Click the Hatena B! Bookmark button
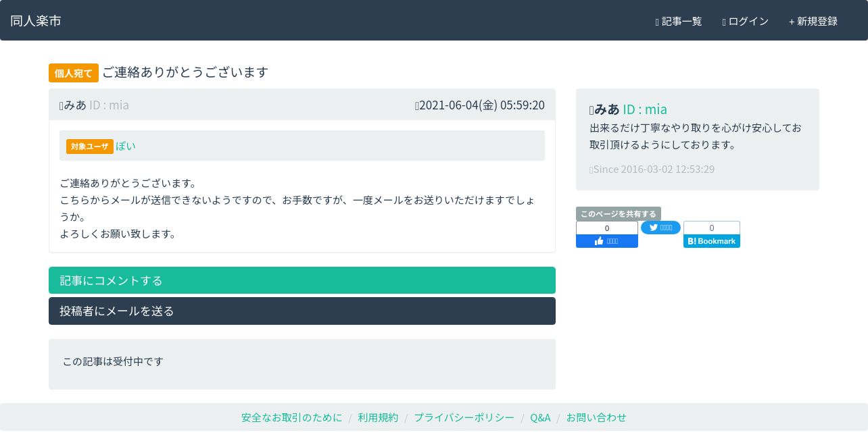 (x=712, y=241)
